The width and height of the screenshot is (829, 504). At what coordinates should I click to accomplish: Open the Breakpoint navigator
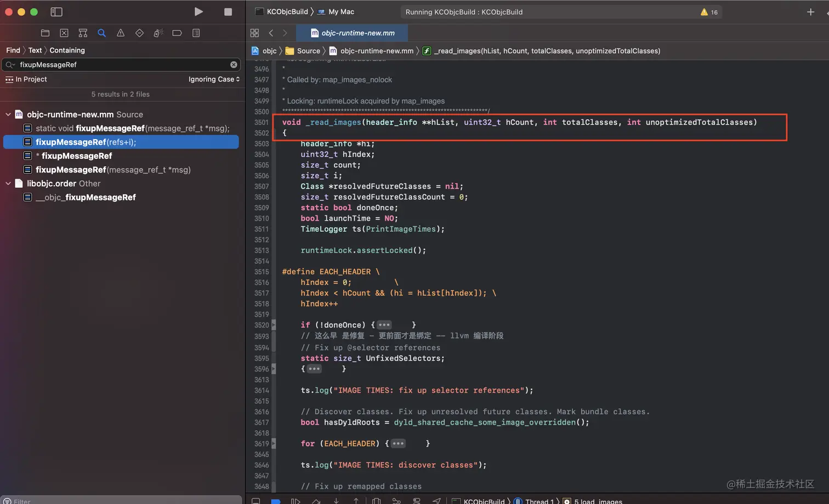(177, 33)
